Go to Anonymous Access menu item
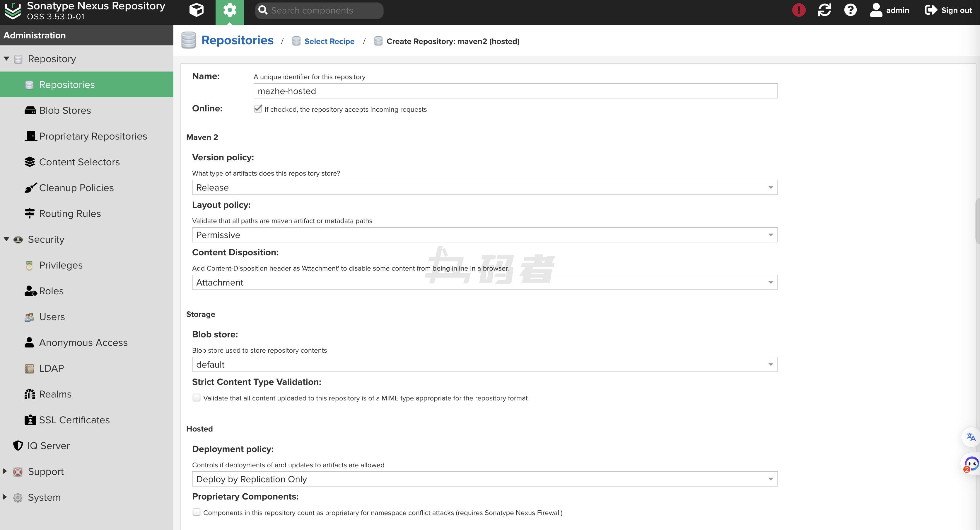This screenshot has width=980, height=530. pyautogui.click(x=83, y=343)
